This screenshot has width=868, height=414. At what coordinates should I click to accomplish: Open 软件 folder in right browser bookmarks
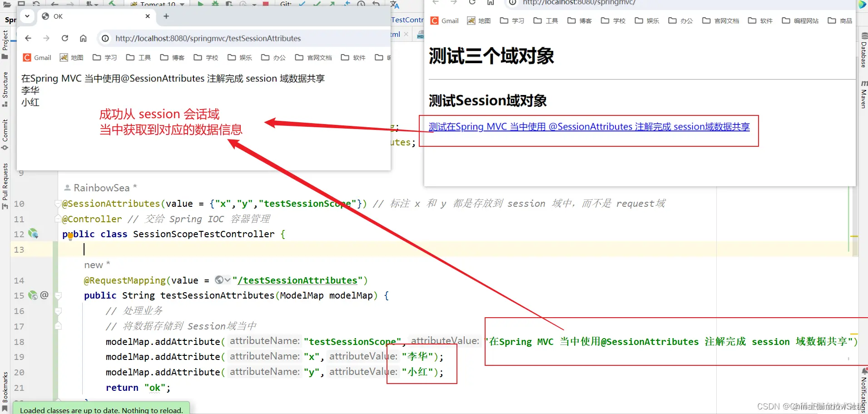pyautogui.click(x=760, y=21)
